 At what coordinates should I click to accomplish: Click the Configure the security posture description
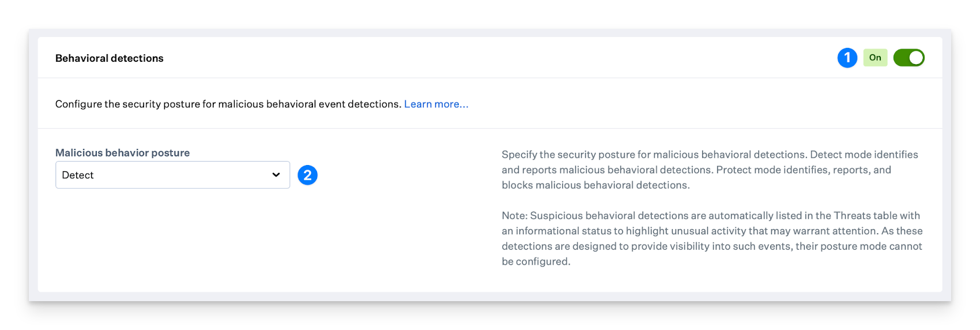[228, 104]
